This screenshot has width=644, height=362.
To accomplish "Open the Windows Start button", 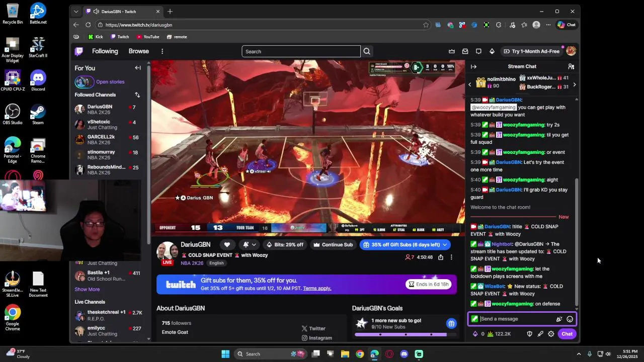I will (x=225, y=354).
